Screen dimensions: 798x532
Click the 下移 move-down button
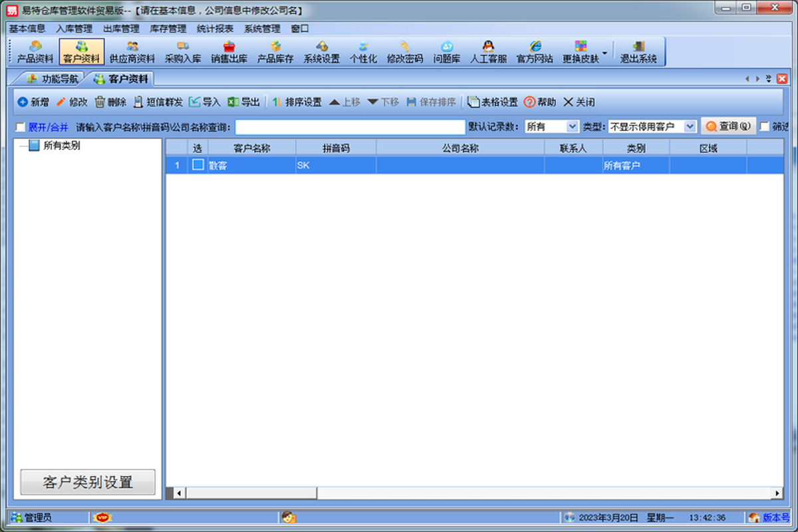click(x=383, y=102)
